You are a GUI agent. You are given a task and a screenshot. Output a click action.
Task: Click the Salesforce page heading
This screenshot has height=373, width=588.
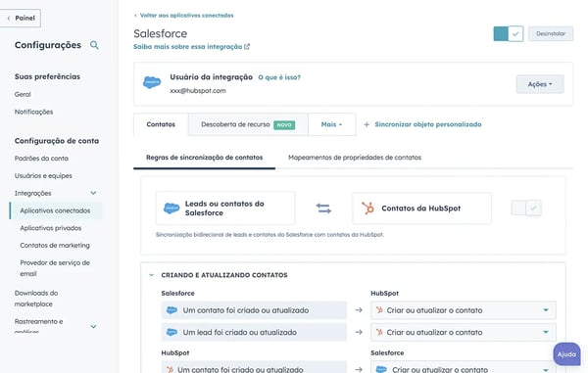[160, 33]
